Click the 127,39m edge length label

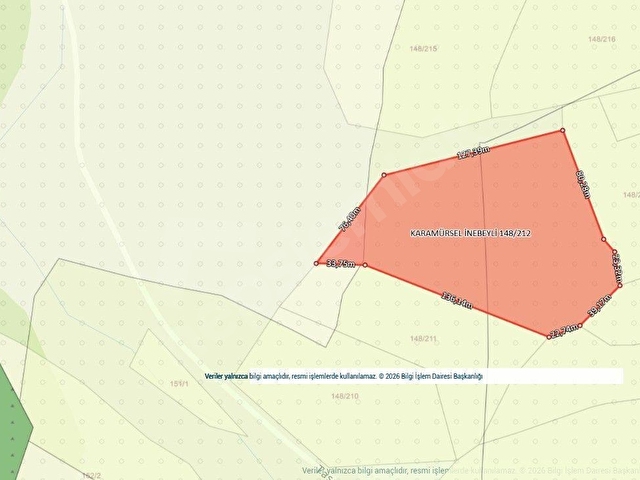pos(473,152)
